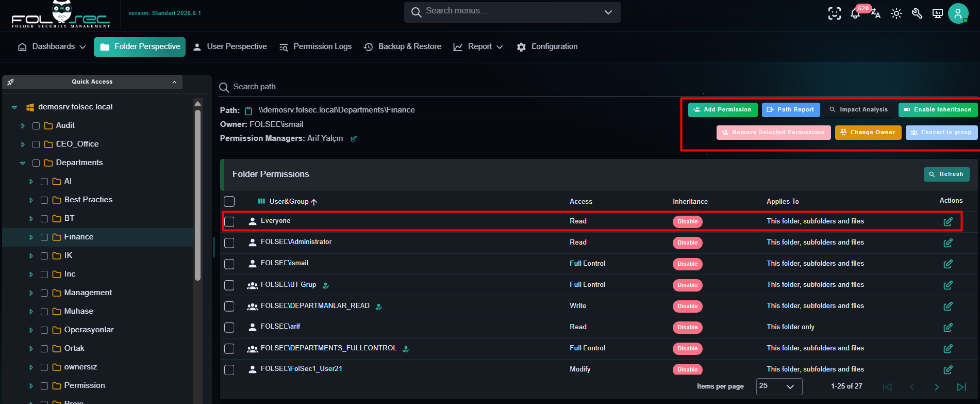The width and height of the screenshot is (980, 404).
Task: Switch to Folder Perspective tab
Action: 140,46
